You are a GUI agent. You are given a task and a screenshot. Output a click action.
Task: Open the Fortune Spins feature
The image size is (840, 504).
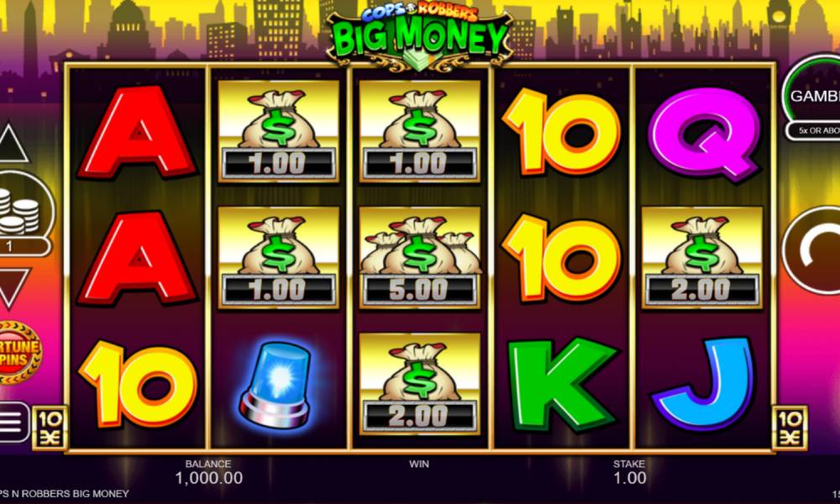[x=19, y=353]
